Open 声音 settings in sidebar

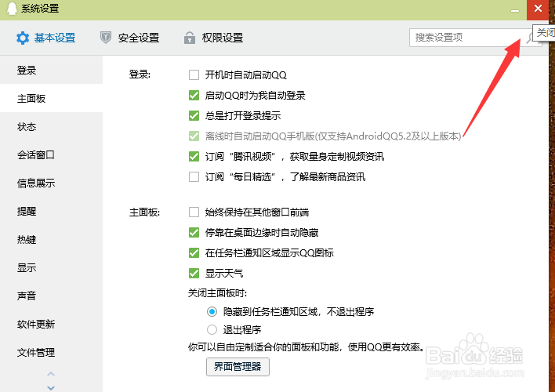51,296
